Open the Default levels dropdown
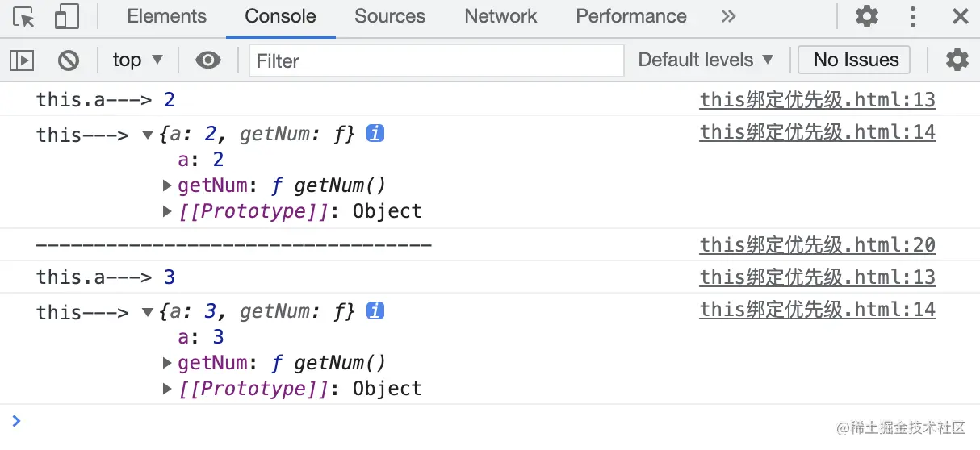Image resolution: width=980 pixels, height=450 pixels. pos(706,60)
